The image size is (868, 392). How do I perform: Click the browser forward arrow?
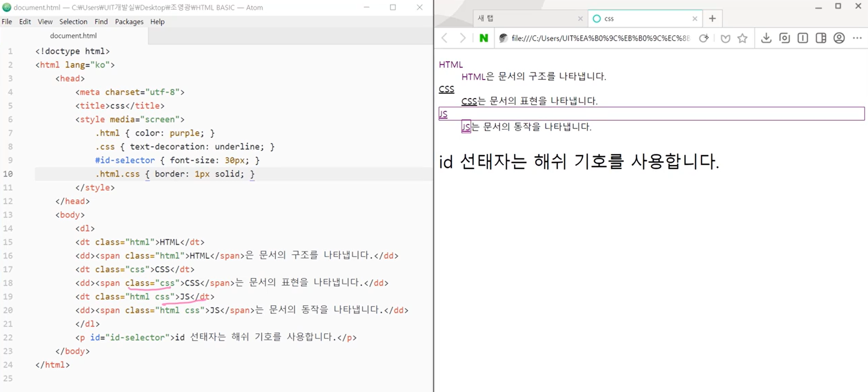click(463, 38)
